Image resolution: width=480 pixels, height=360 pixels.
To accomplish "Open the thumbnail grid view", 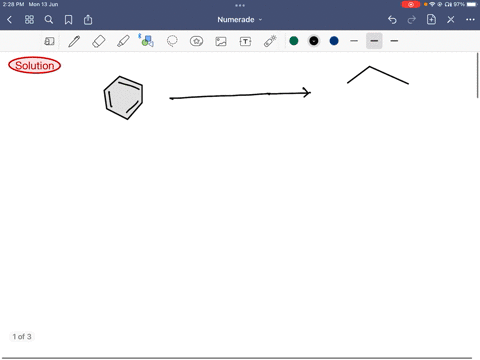I will point(29,20).
